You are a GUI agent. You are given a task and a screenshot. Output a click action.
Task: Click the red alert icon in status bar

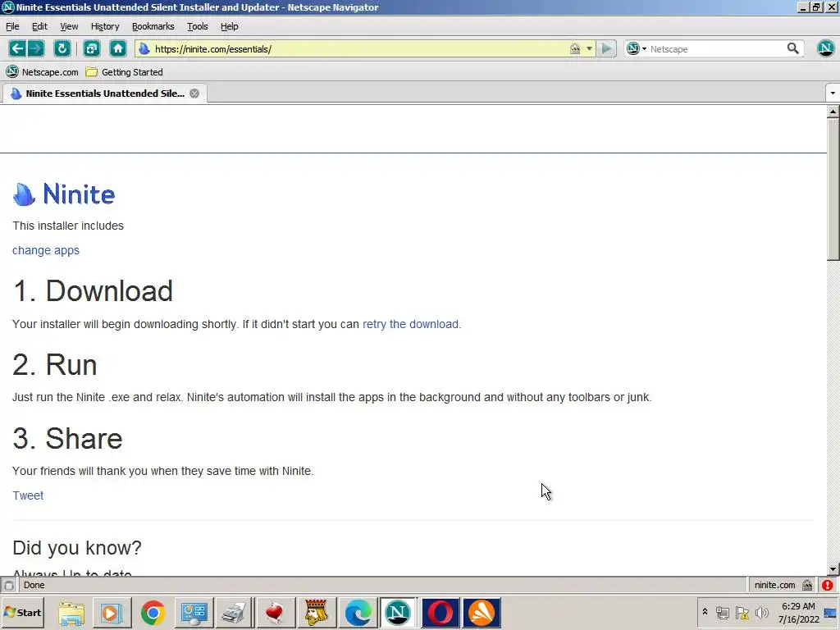click(x=828, y=585)
